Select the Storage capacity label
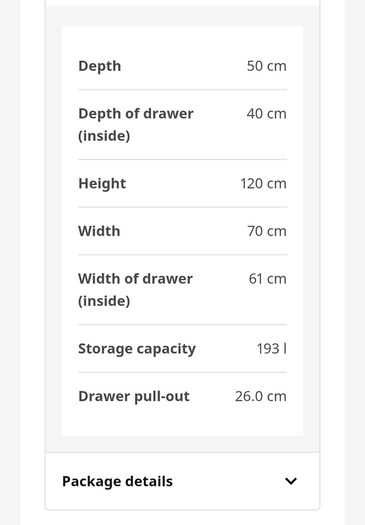 (x=137, y=349)
